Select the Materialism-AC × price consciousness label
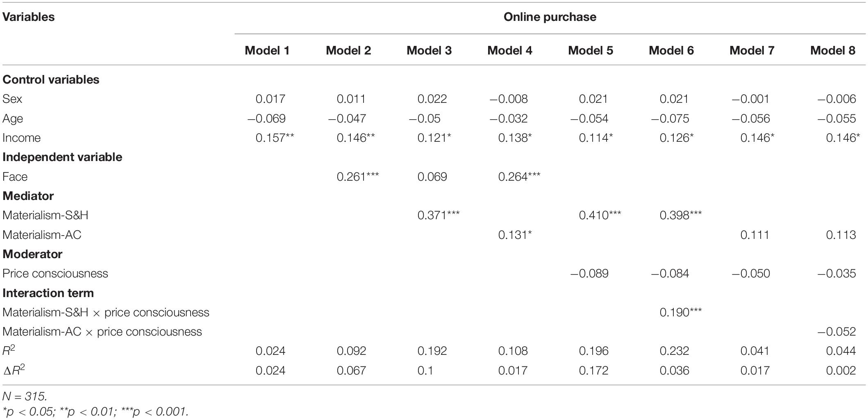The width and height of the screenshot is (868, 420). [x=102, y=331]
